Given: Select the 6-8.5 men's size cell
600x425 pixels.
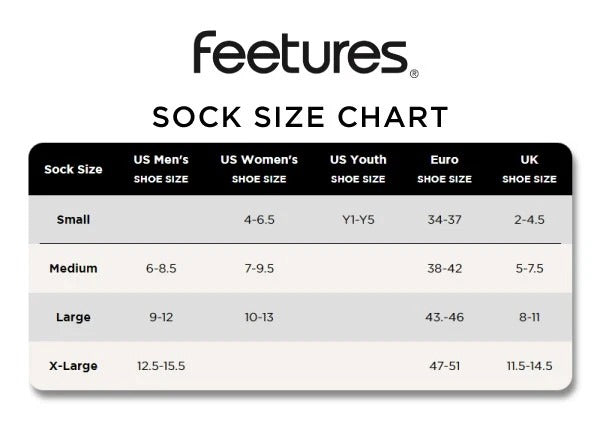Looking at the screenshot, I should [161, 268].
